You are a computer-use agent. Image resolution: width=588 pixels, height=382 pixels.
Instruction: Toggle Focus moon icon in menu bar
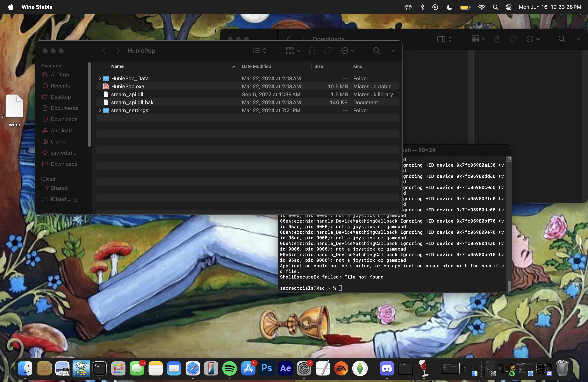[450, 7]
